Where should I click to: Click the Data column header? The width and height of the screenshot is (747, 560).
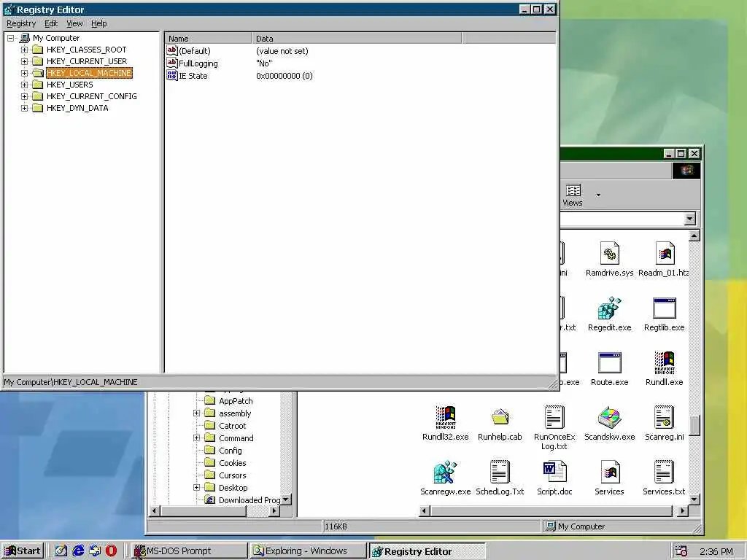(x=356, y=39)
